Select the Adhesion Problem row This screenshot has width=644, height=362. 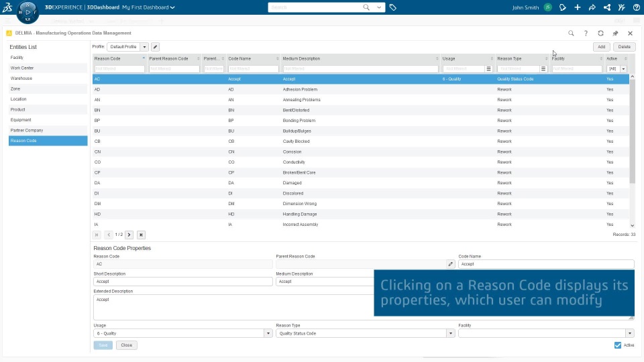tap(361, 89)
